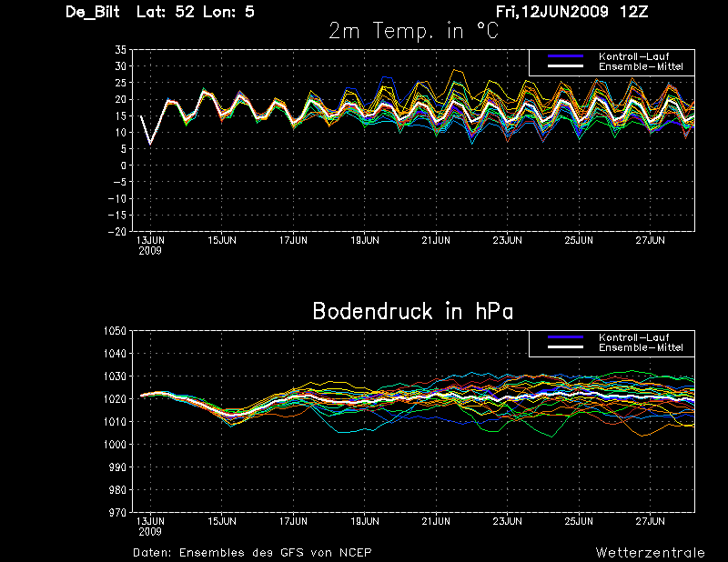
Task: Click the 15JUN tick label under pressure chart
Action: (x=221, y=522)
